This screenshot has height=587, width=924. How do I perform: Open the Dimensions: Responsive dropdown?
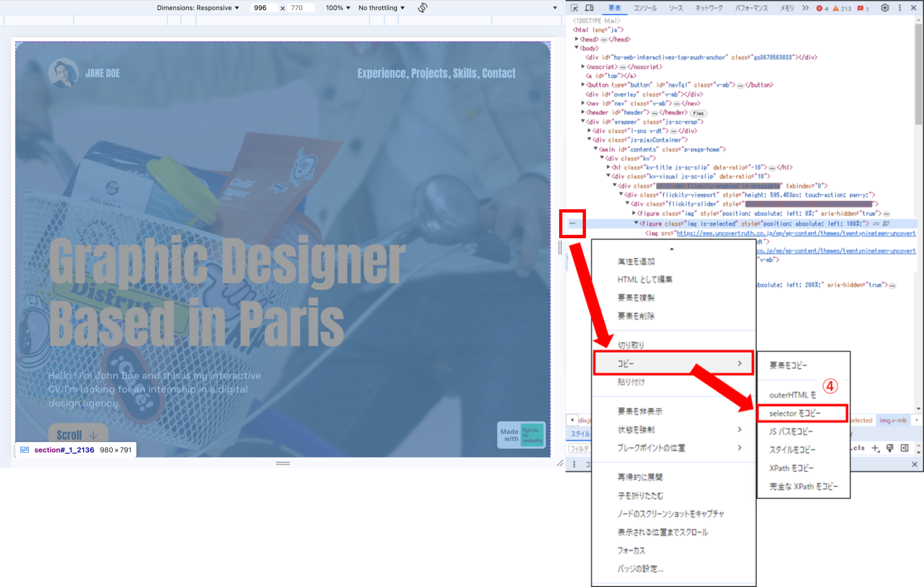(x=197, y=8)
